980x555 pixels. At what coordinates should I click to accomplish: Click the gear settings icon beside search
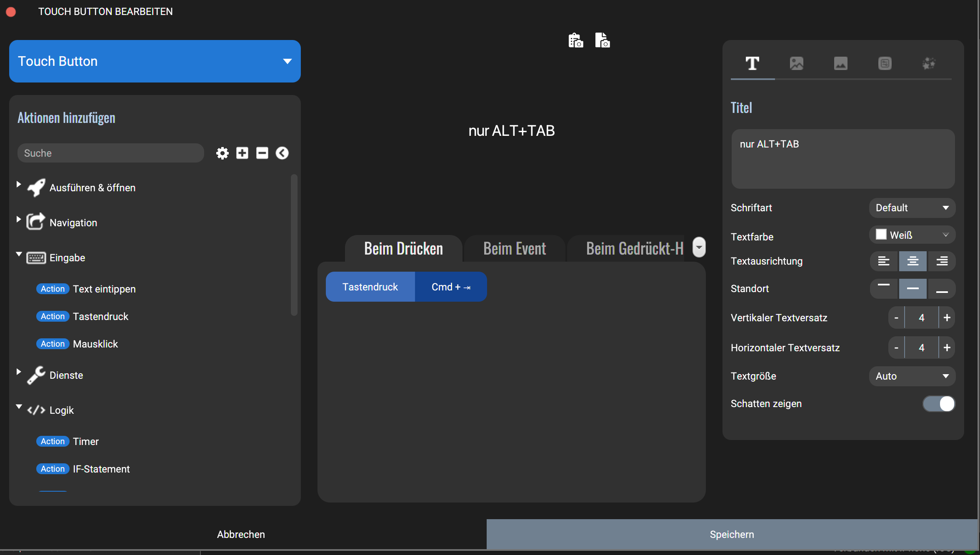pos(222,153)
